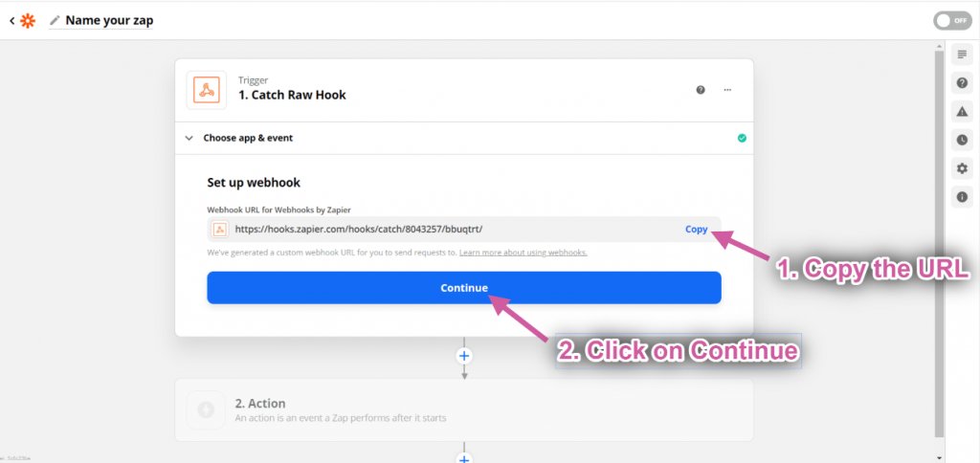Open the warning triangle icon in sidebar
The width and height of the screenshot is (980, 463).
[962, 111]
